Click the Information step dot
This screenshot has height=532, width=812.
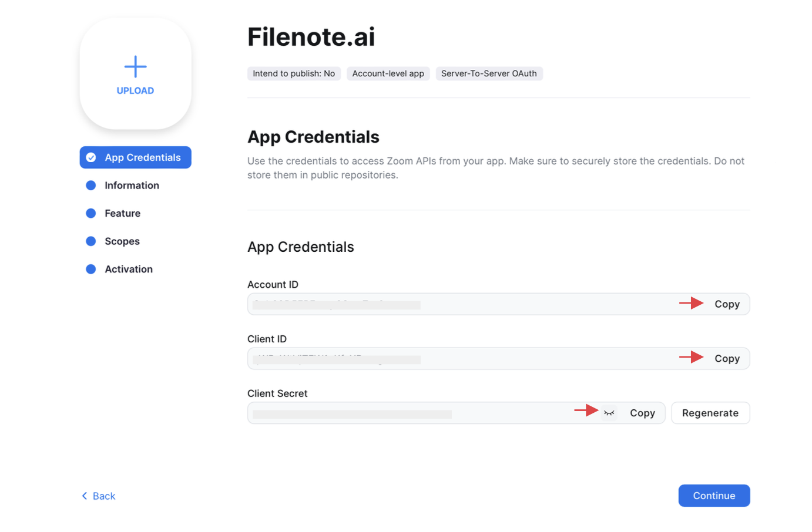pyautogui.click(x=91, y=186)
